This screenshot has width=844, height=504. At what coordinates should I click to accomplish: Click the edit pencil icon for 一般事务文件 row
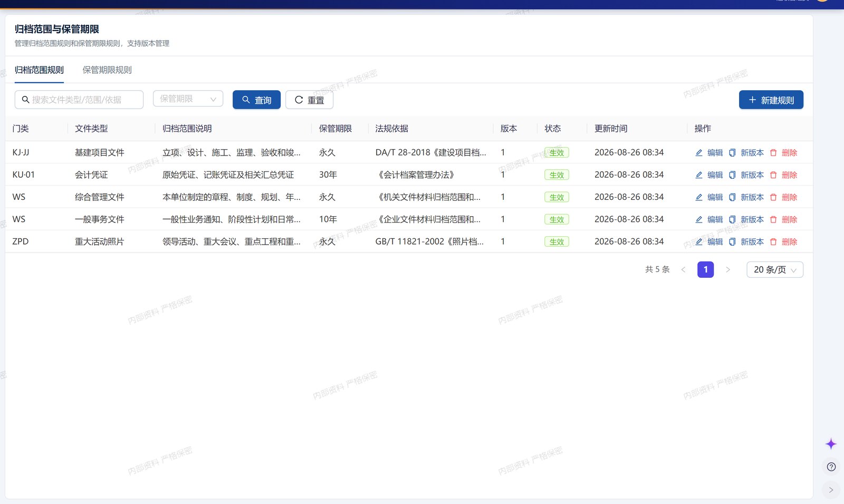(x=699, y=219)
